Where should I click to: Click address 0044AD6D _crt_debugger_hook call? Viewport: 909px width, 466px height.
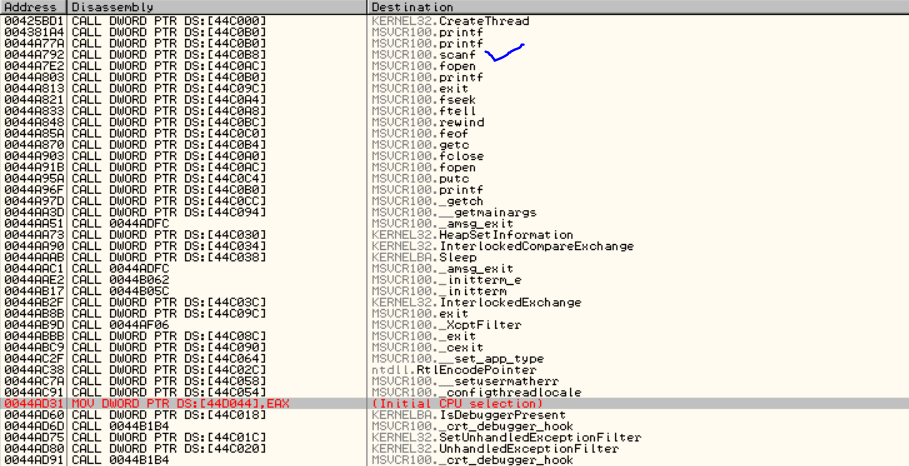tap(32, 426)
